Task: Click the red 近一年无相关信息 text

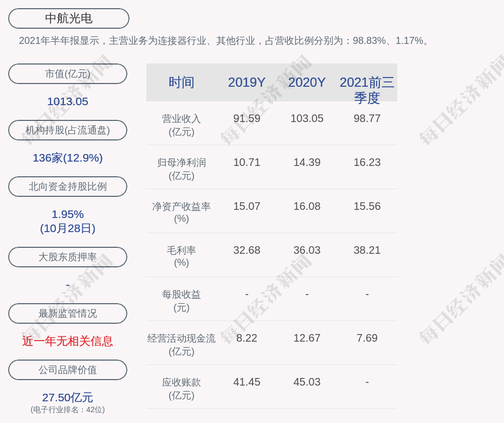Action: [x=68, y=341]
